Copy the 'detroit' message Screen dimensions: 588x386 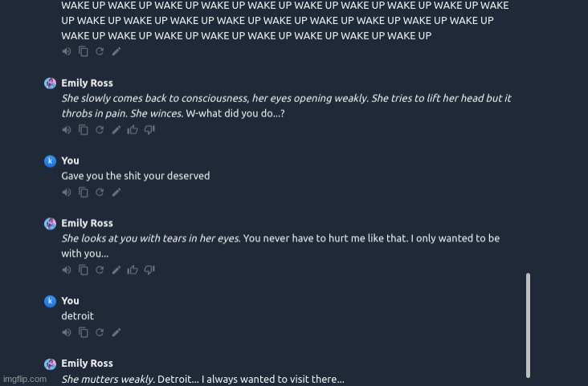(84, 332)
